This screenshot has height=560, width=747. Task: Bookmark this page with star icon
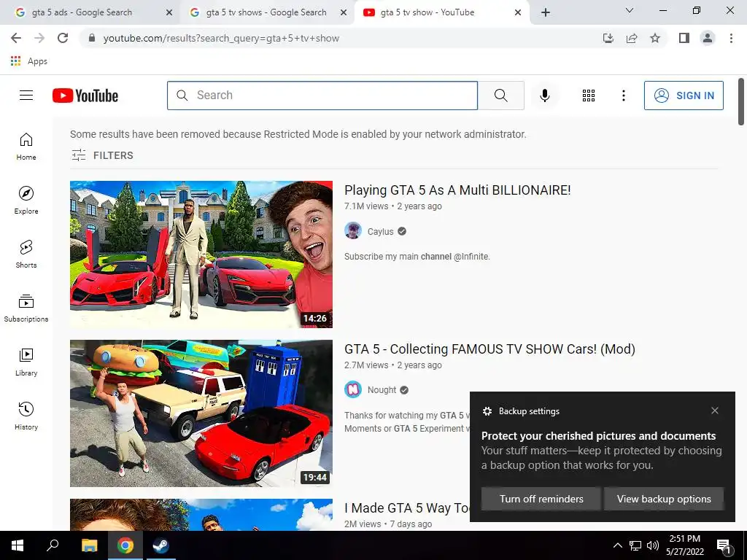(655, 38)
